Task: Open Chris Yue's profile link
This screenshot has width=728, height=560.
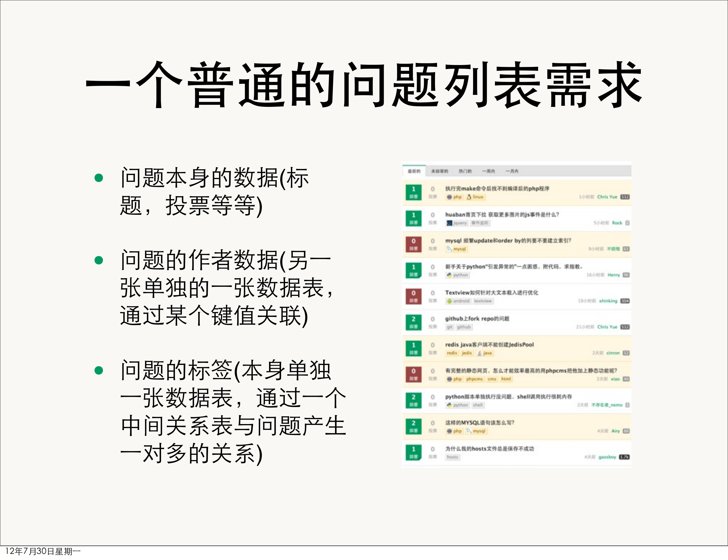Action: pos(607,197)
